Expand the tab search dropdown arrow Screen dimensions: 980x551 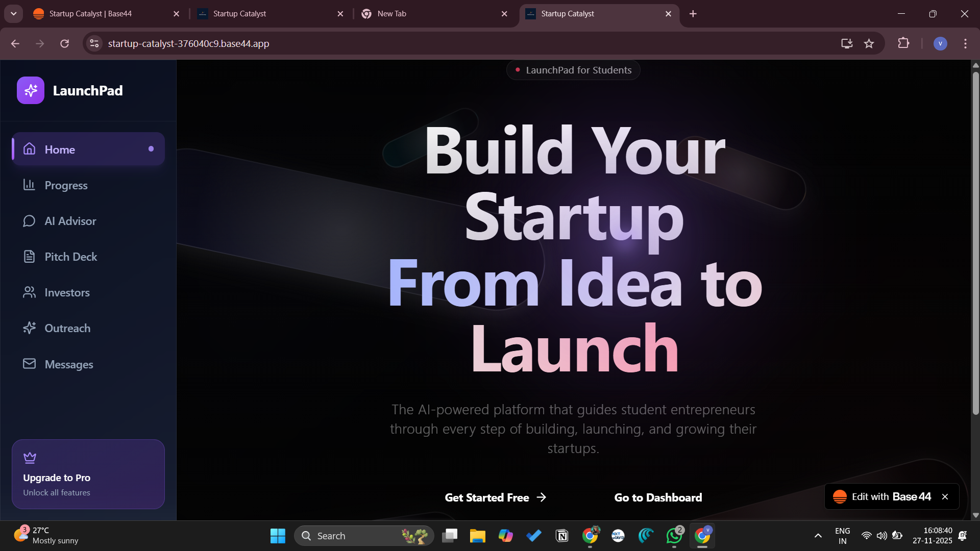pyautogui.click(x=14, y=14)
